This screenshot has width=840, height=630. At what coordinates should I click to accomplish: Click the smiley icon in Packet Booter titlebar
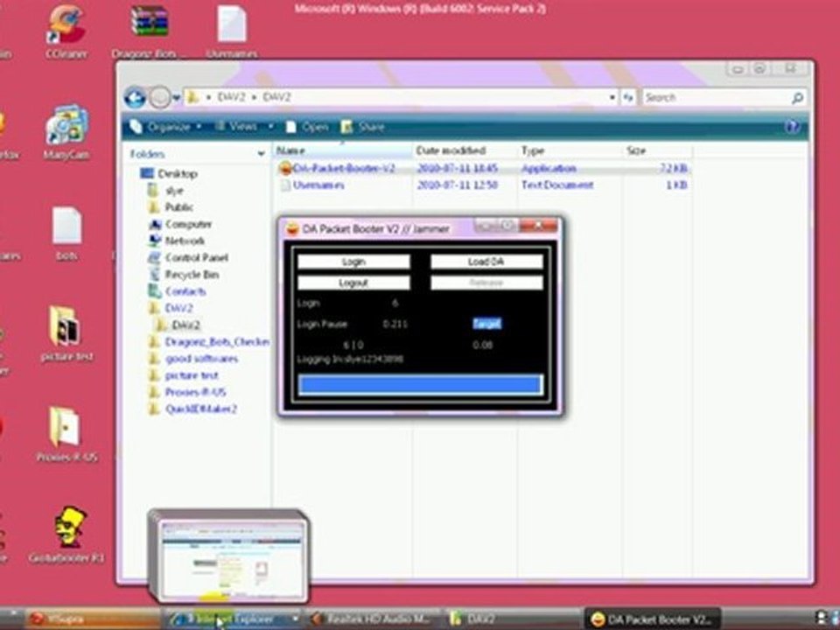pos(292,228)
